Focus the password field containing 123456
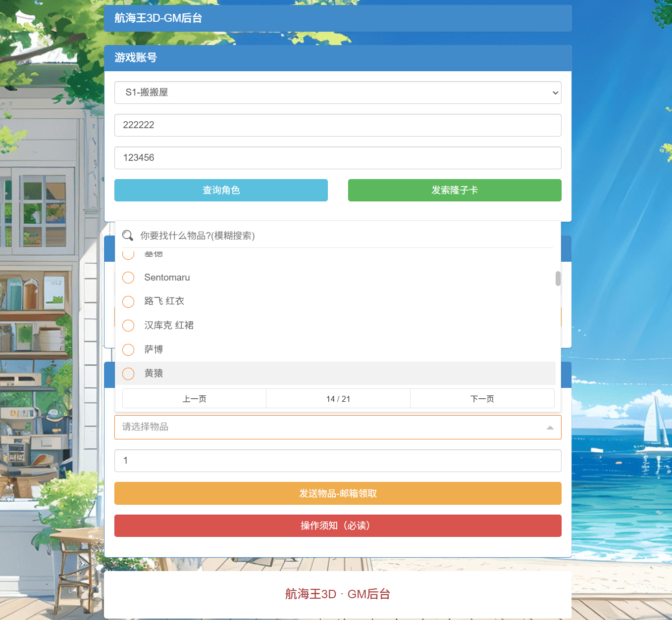 [338, 158]
